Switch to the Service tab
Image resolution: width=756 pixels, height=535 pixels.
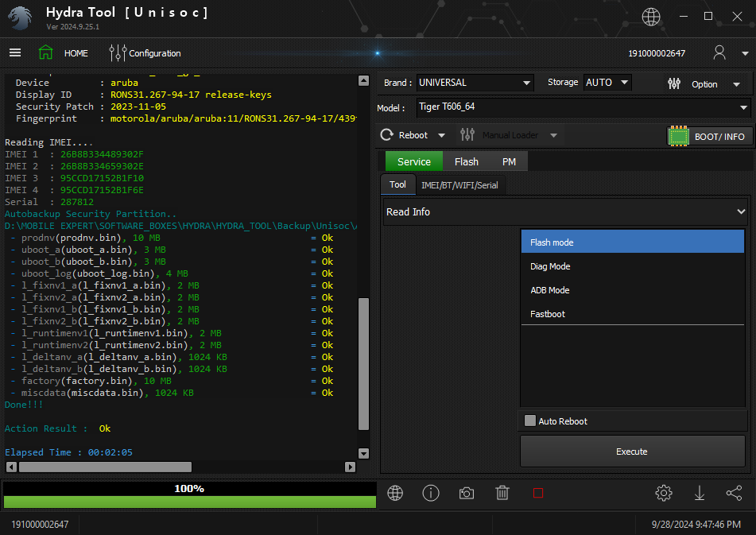[413, 161]
